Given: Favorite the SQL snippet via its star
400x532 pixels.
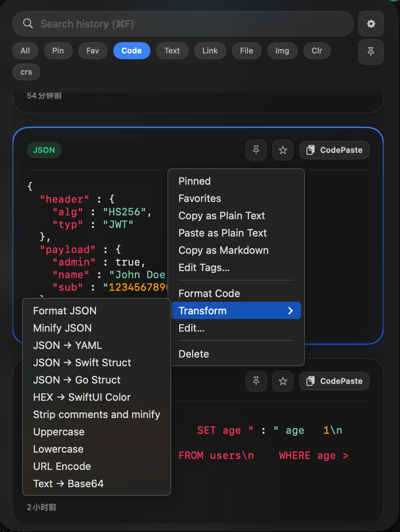Looking at the screenshot, I should tap(283, 381).
